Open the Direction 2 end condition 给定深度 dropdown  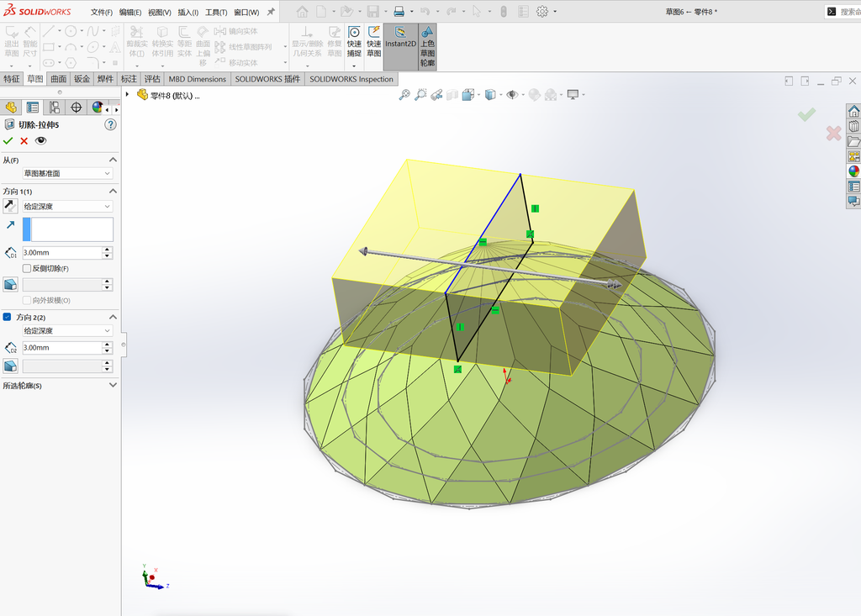coord(67,331)
